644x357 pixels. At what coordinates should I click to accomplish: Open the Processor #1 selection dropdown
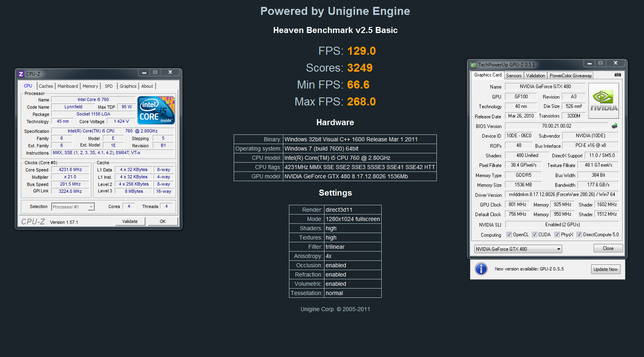tap(73, 207)
